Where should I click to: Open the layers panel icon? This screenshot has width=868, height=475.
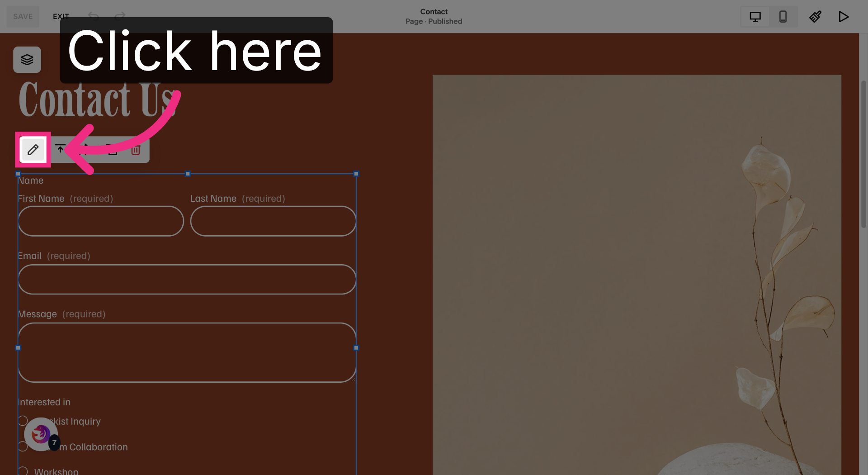pyautogui.click(x=27, y=60)
